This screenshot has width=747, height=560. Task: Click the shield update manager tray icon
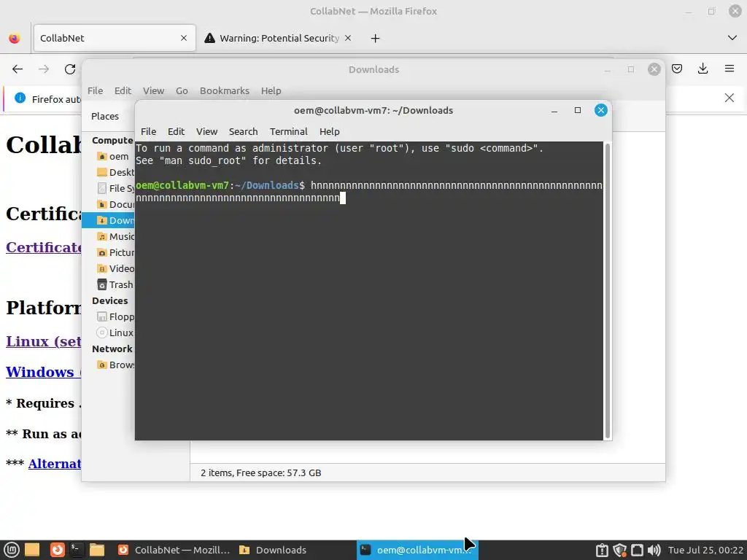click(x=619, y=550)
